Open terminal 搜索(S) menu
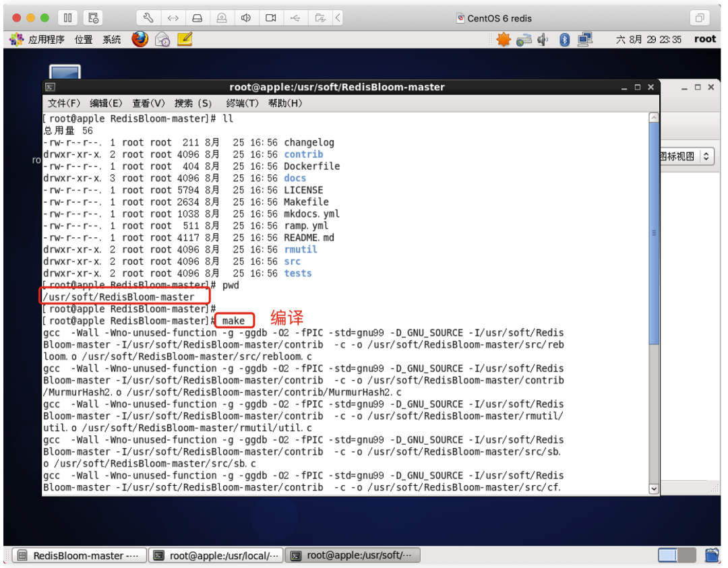 (x=193, y=103)
